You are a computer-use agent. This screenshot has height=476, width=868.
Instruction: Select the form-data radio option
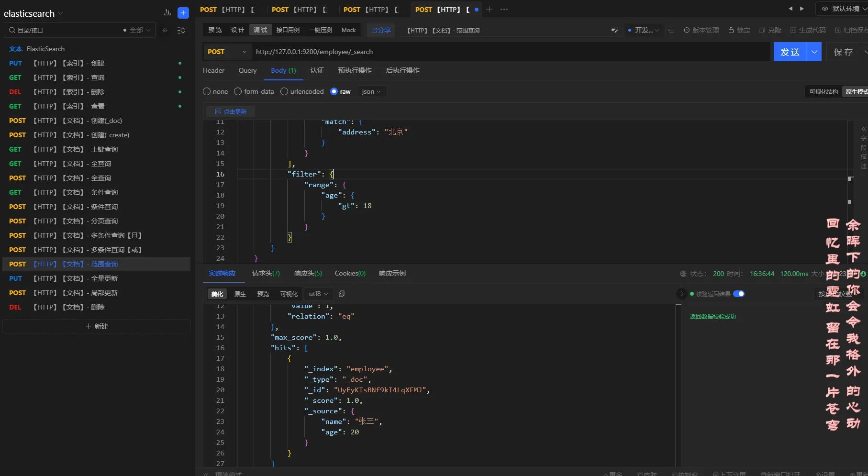coord(238,91)
